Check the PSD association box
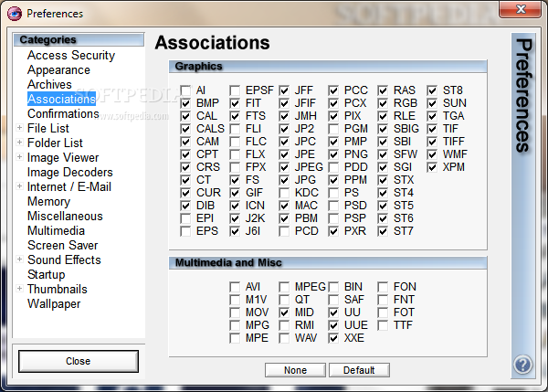 click(x=333, y=206)
